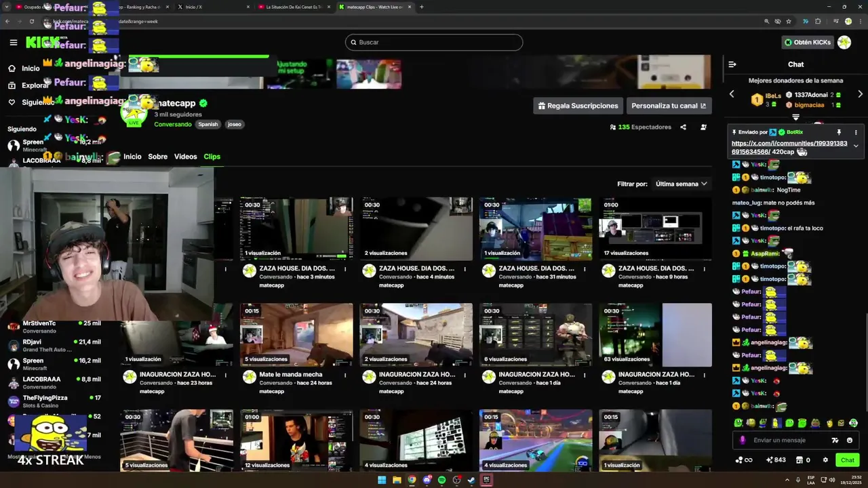
Task: Unpin the BotRix pinned message
Action: (x=839, y=132)
